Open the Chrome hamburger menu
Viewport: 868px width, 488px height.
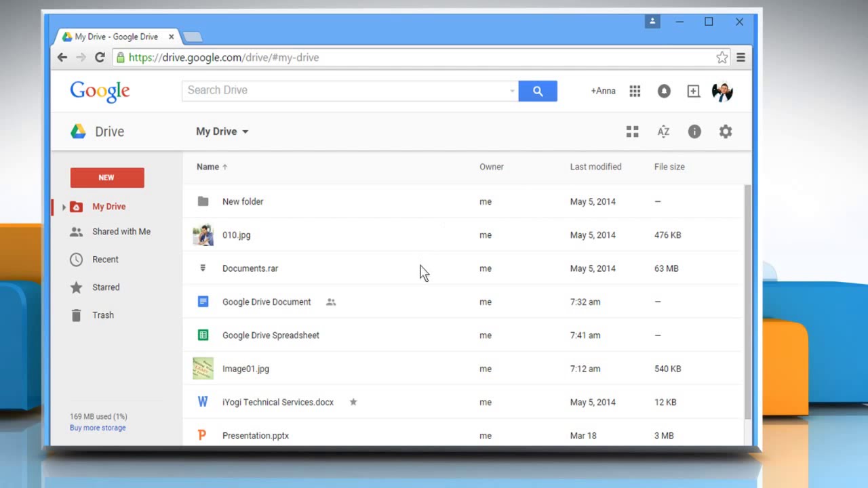pos(741,58)
